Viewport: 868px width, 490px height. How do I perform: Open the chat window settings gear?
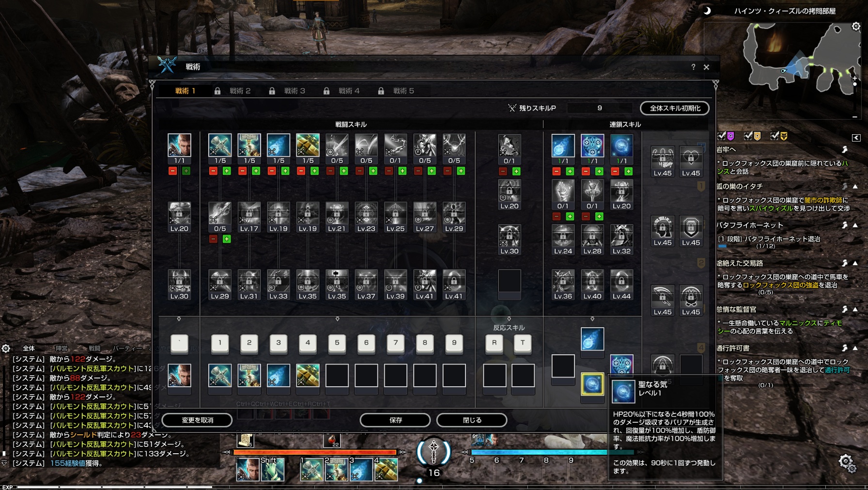pyautogui.click(x=6, y=348)
